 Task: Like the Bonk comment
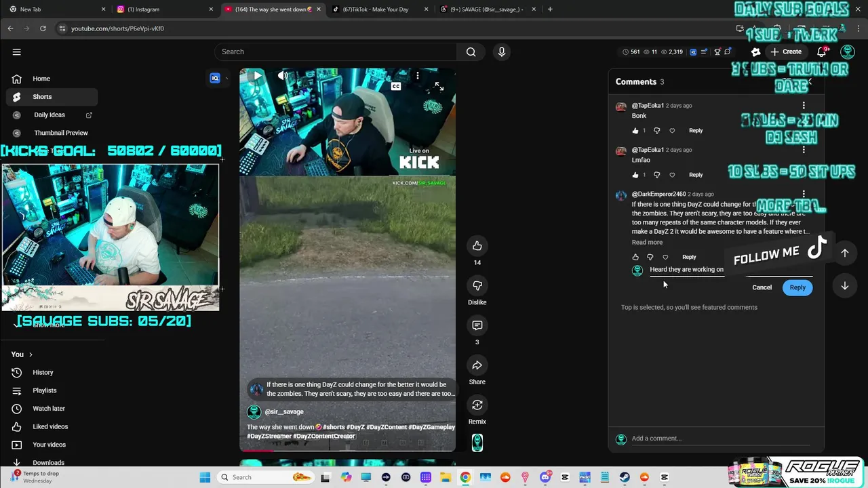coord(635,131)
